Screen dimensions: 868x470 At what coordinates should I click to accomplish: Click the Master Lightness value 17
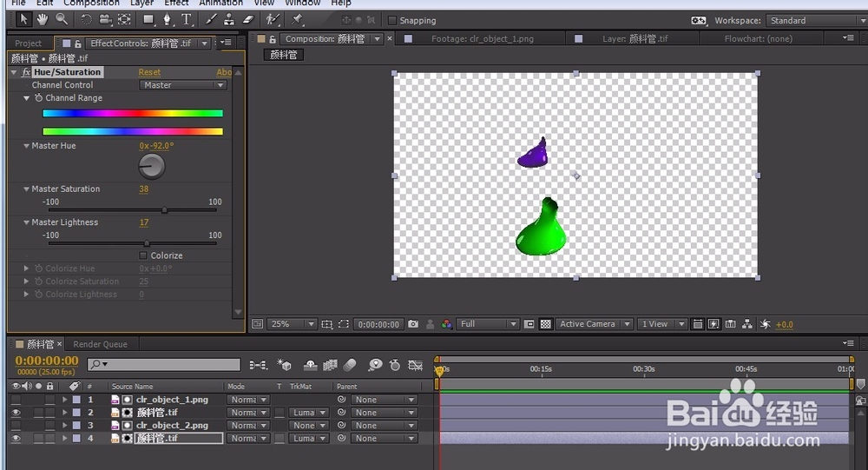(144, 222)
